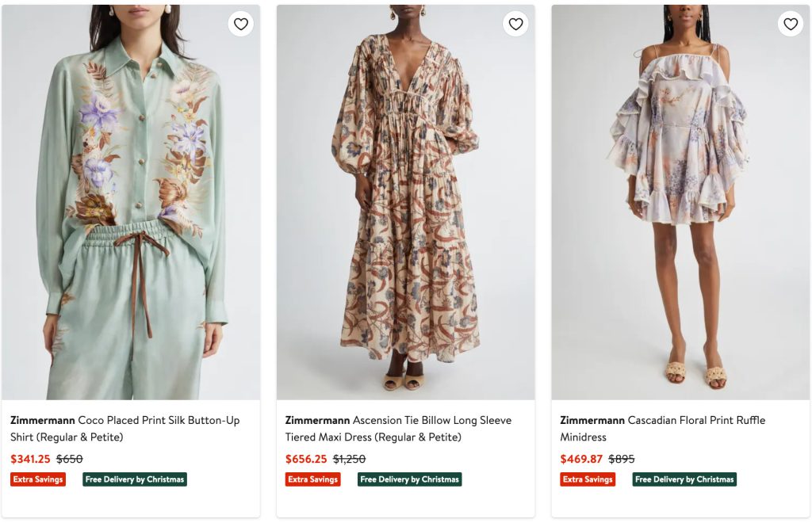
Task: Click Extra Savings badge under silk shirt
Action: pos(38,479)
